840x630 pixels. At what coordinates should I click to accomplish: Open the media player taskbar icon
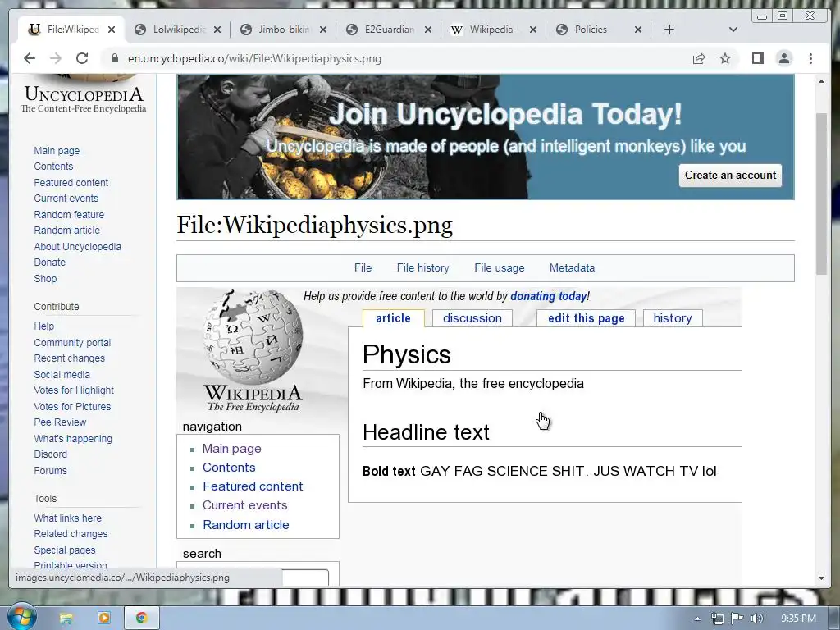(x=104, y=619)
